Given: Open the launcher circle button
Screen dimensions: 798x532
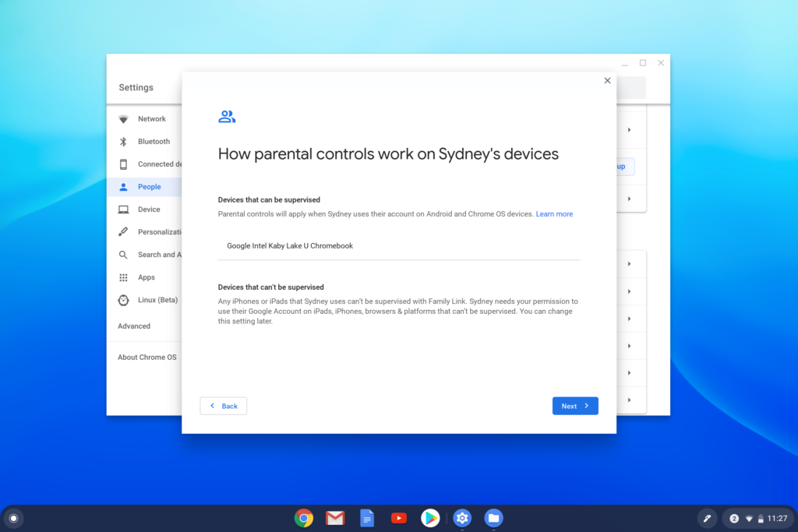Looking at the screenshot, I should click(x=14, y=518).
